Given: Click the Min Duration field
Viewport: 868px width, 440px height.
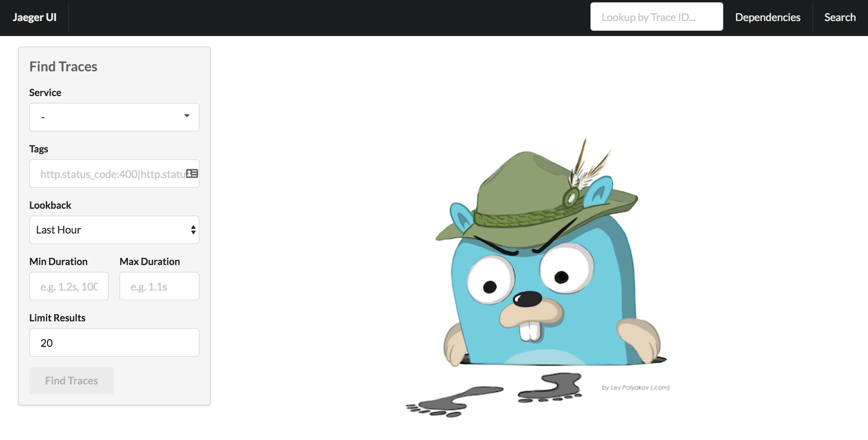Looking at the screenshot, I should pos(69,286).
